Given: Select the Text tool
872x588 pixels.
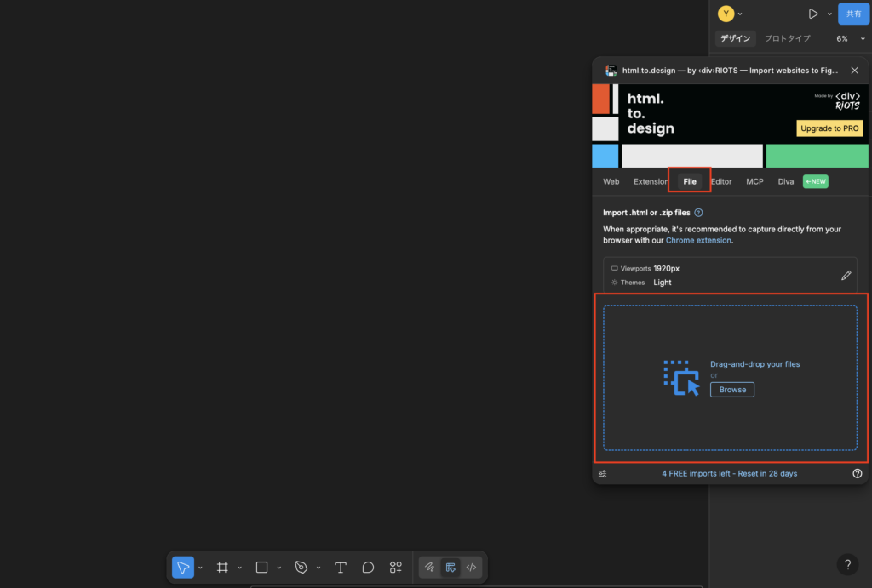Looking at the screenshot, I should (341, 567).
